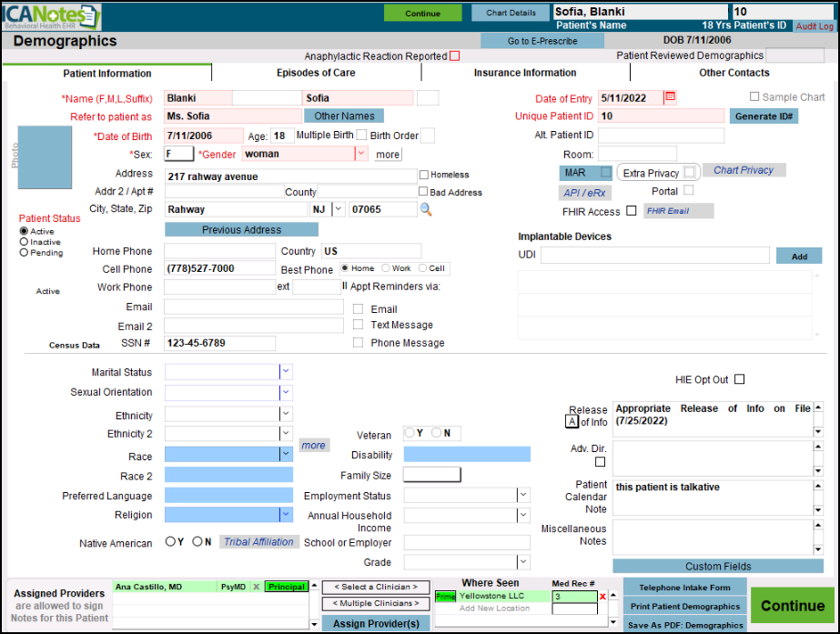The height and width of the screenshot is (634, 840).
Task: Click the zip code search magnifier icon
Action: pos(425,209)
